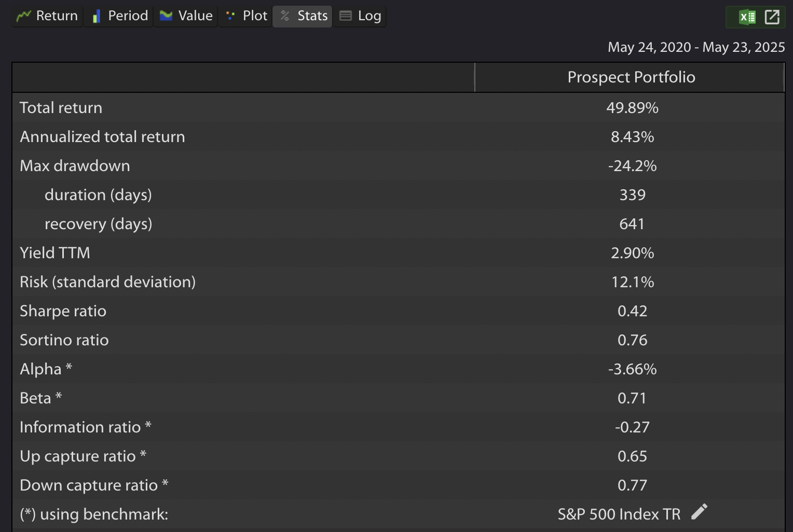The image size is (793, 532).
Task: Click the S&P 500 Index TR benchmark
Action: pos(619,514)
